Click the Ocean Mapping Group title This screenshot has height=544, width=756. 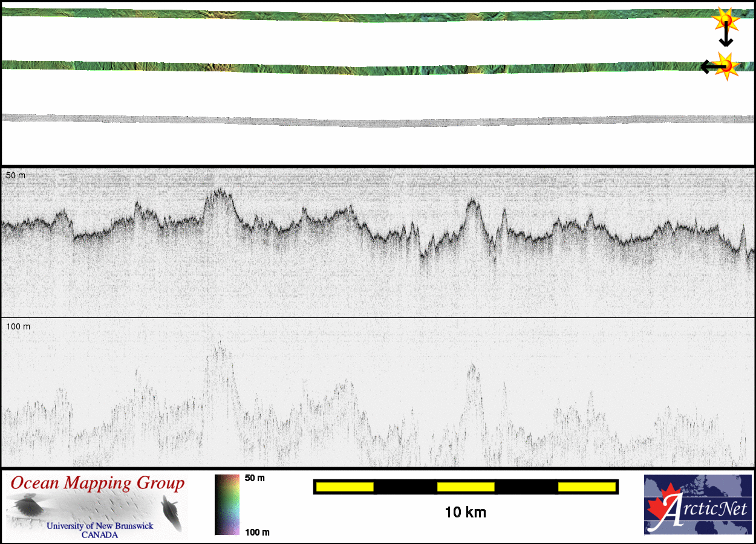pyautogui.click(x=97, y=484)
